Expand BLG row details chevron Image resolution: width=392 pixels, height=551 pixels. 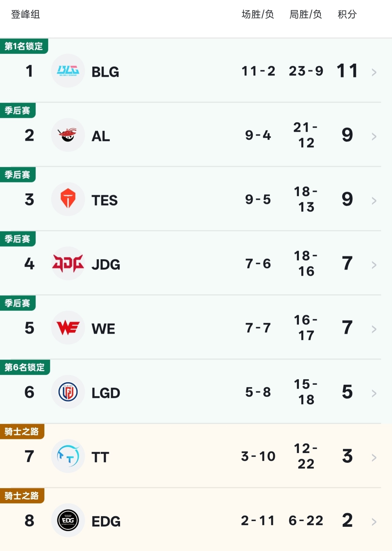[374, 72]
